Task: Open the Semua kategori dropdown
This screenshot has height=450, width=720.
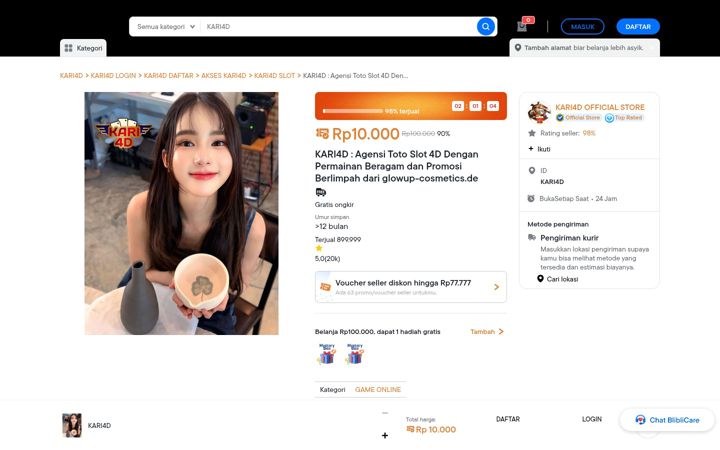Action: pos(165,27)
